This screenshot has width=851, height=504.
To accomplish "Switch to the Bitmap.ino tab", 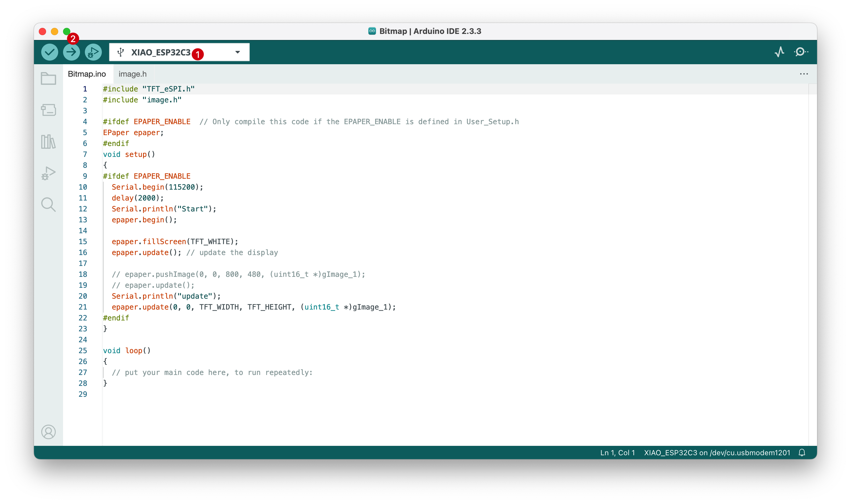I will (87, 74).
